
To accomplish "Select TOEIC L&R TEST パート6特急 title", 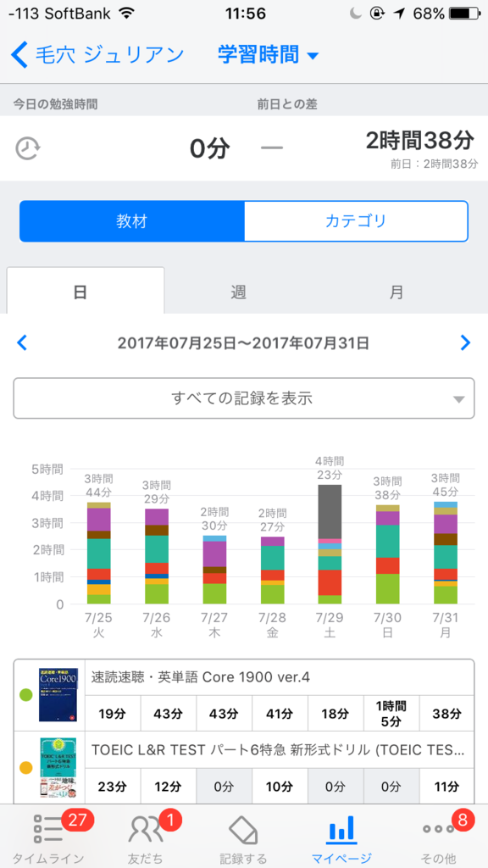I will (278, 749).
